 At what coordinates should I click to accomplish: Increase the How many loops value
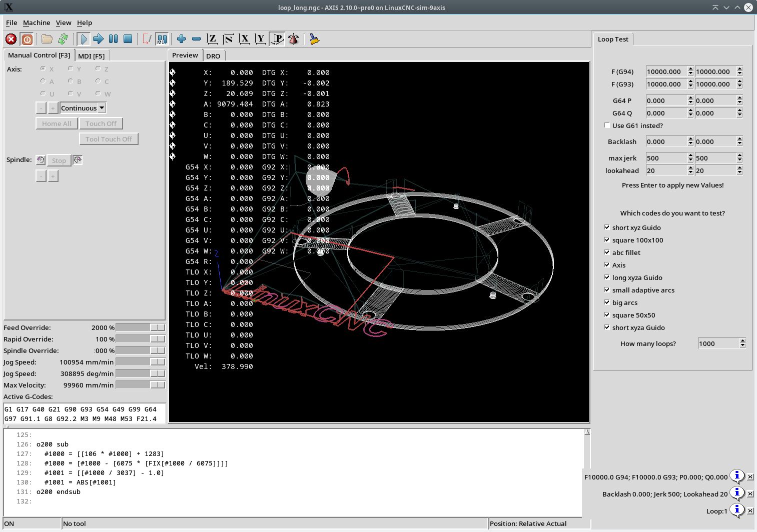742,341
